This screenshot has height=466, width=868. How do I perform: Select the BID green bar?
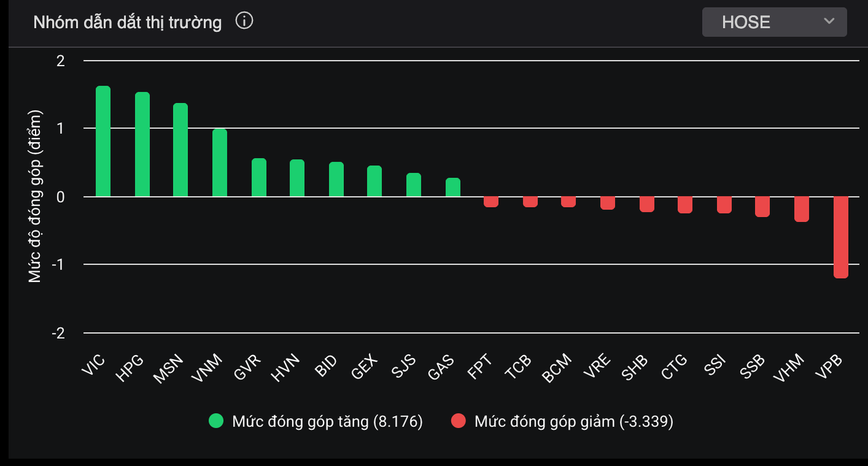[x=336, y=180]
